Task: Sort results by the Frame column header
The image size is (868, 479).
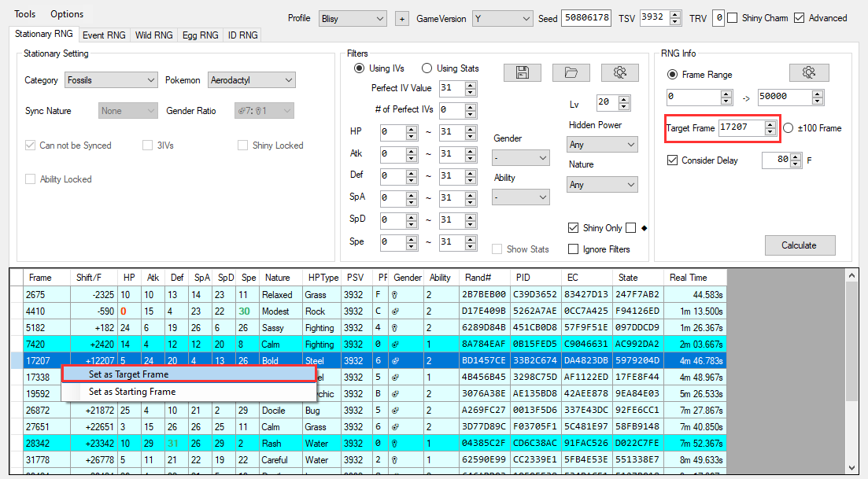Action: tap(47, 278)
